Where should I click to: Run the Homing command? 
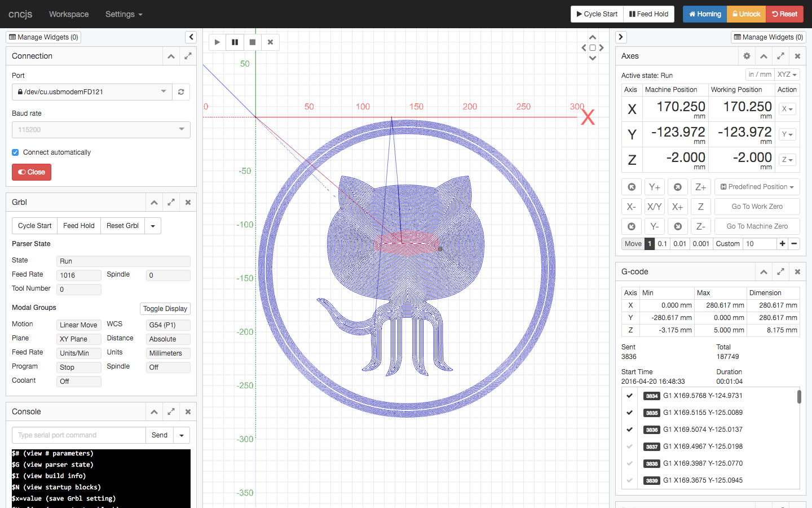point(705,14)
